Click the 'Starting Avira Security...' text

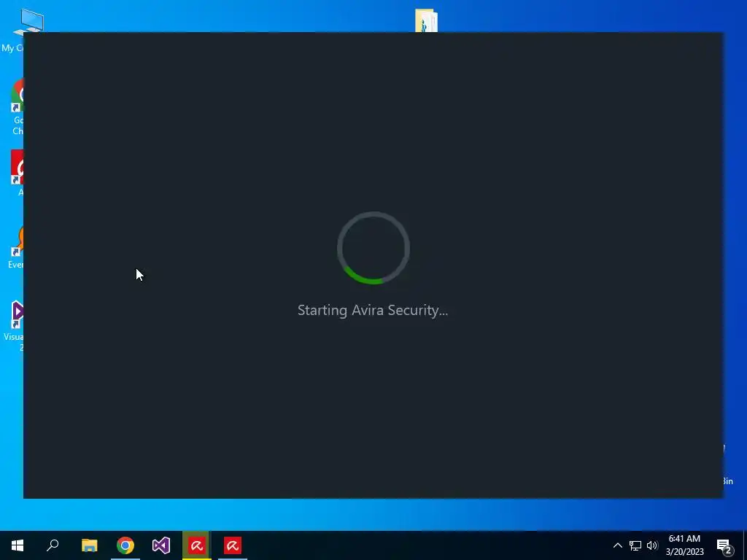373,311
